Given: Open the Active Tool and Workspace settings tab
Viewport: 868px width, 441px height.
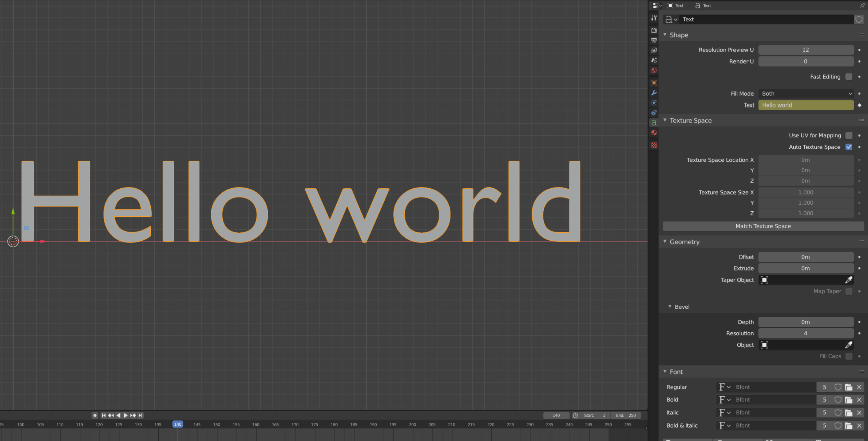Looking at the screenshot, I should pos(654,18).
